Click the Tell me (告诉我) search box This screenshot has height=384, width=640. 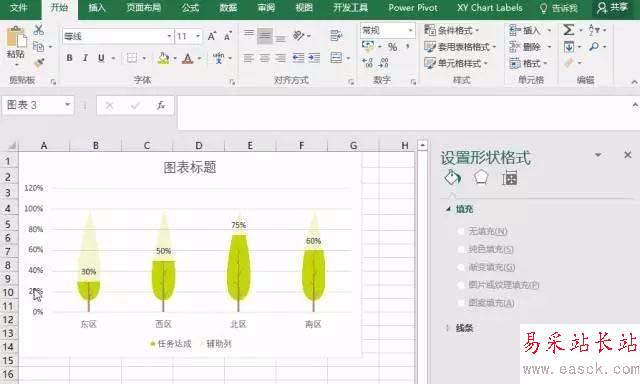(x=558, y=8)
